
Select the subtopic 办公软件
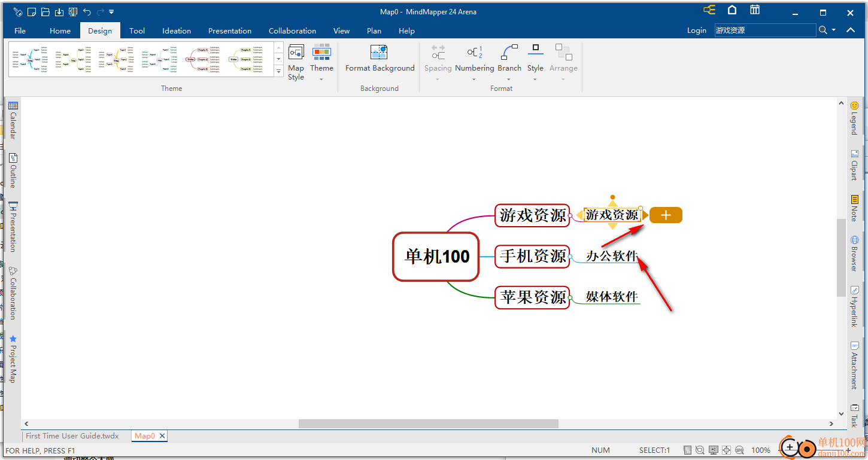612,256
